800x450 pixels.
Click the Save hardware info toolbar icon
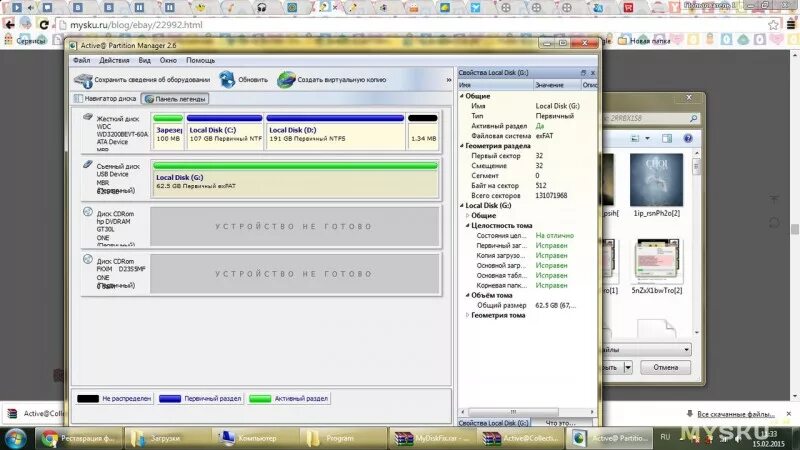pyautogui.click(x=83, y=80)
